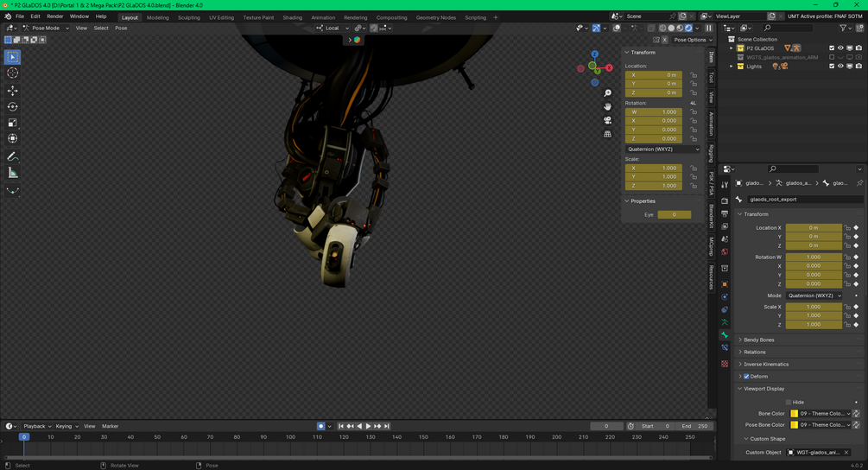Open Pose Options dropdown
This screenshot has height=470, width=868.
point(693,40)
